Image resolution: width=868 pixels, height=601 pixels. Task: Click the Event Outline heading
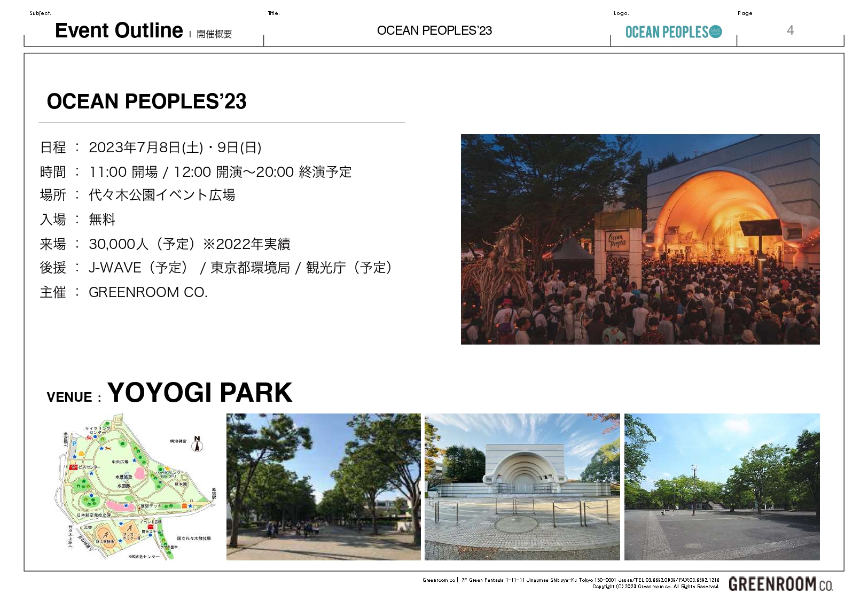[x=119, y=30]
